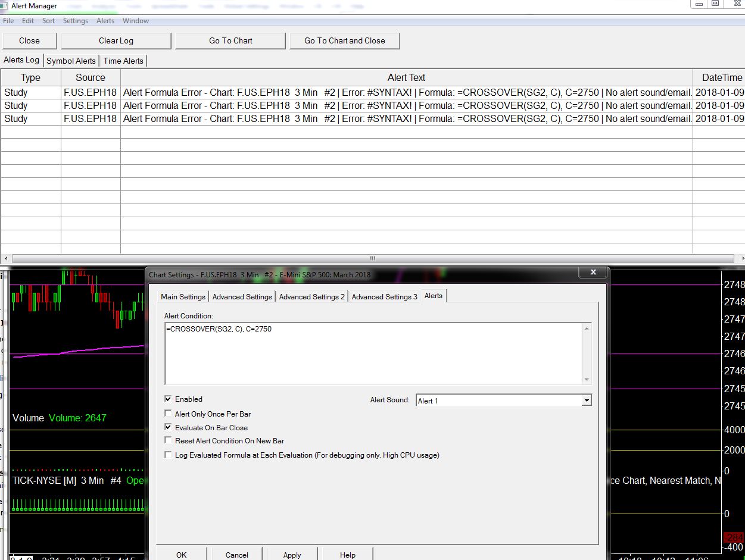Enable Log Evaluated Formula at Each Evaluation
This screenshot has height=560, width=745.
pyautogui.click(x=169, y=455)
